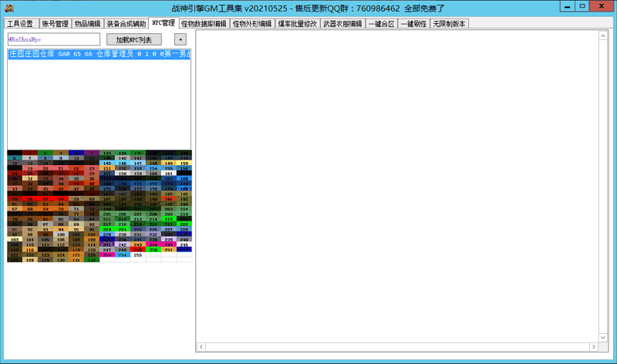This screenshot has height=364, width=617.
Task: Click the @ReShuaNpc text input field
Action: coord(53,39)
